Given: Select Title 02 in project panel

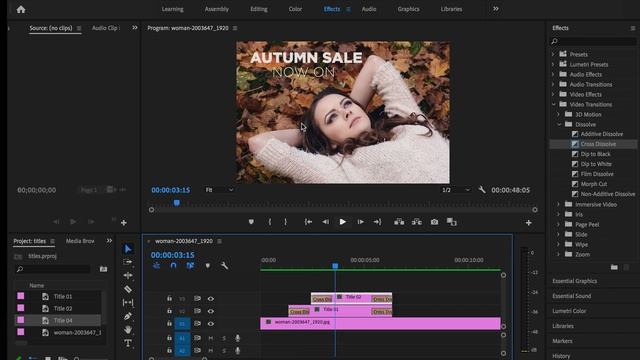Looking at the screenshot, I should (63, 309).
